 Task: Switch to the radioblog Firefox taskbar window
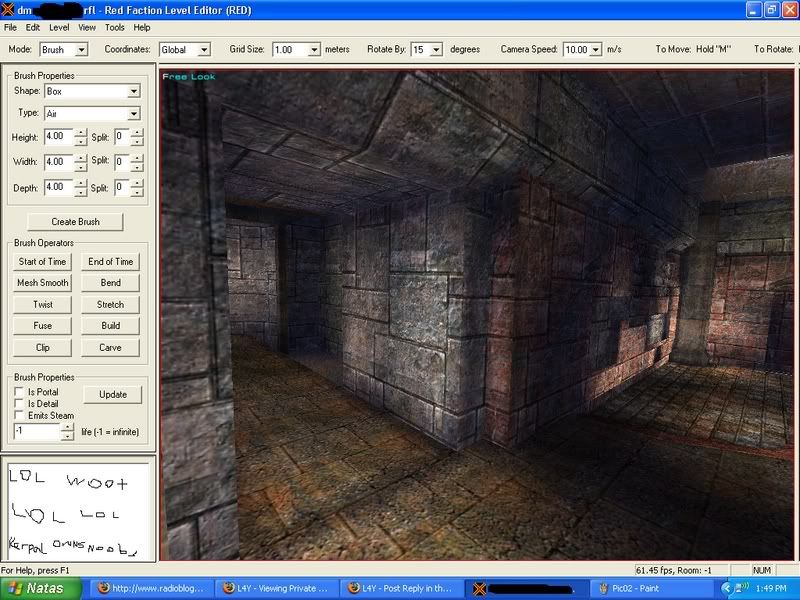pos(151,588)
